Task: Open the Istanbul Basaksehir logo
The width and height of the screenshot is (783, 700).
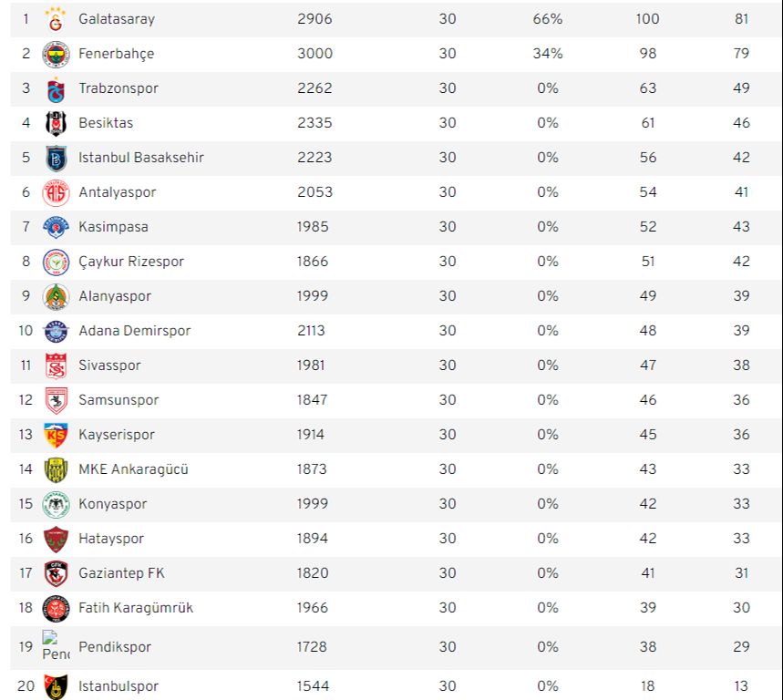Action: [x=56, y=158]
